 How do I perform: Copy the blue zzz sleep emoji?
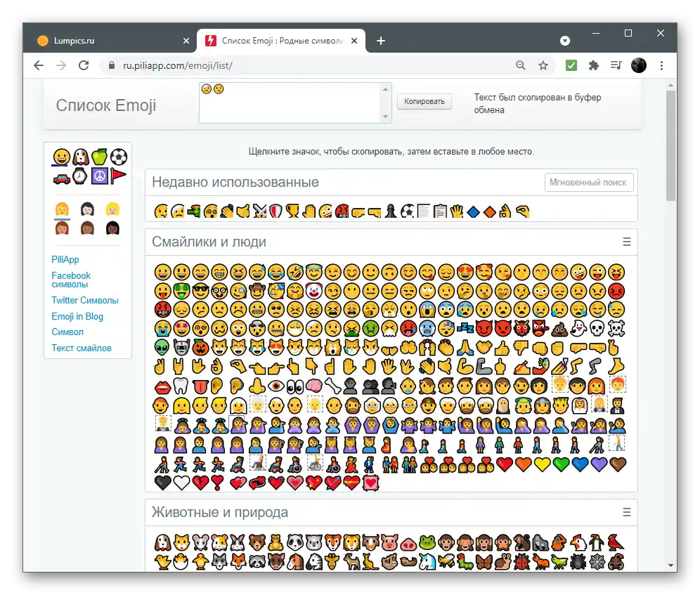click(x=465, y=328)
